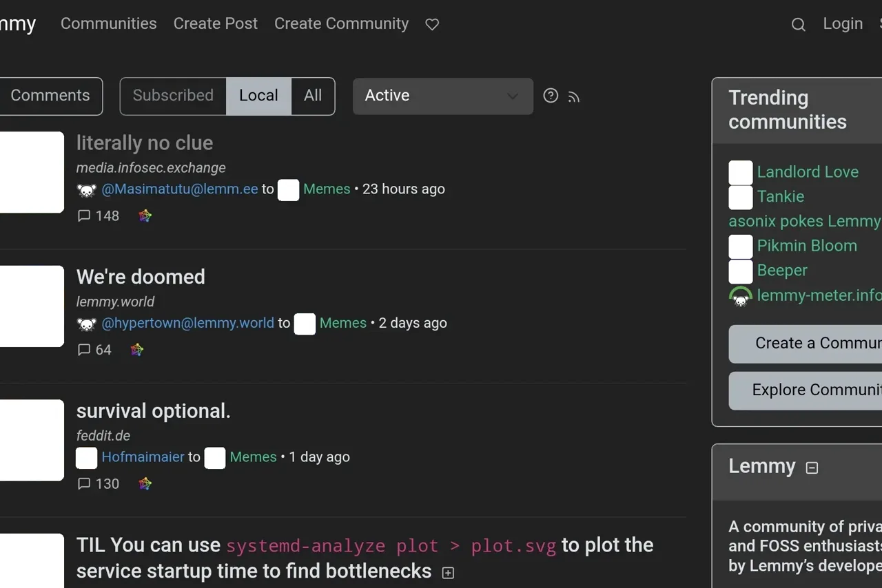882x588 pixels.
Task: Click the Create a Community button
Action: (806, 344)
